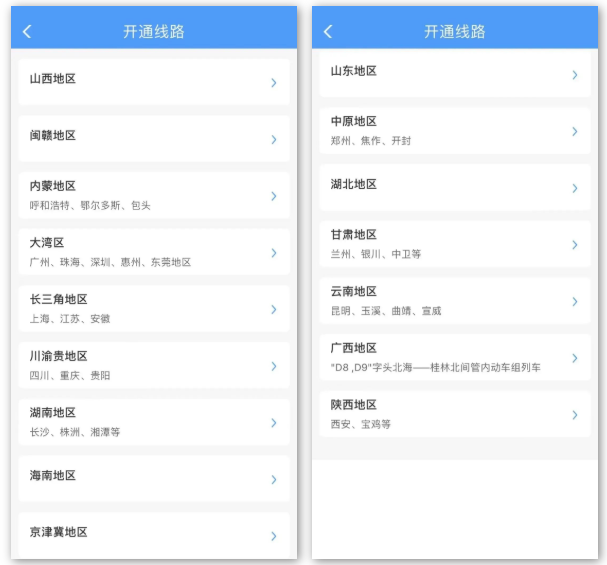Tap 开通线路 title on right screen
Screen dimensions: 607x565
[455, 32]
